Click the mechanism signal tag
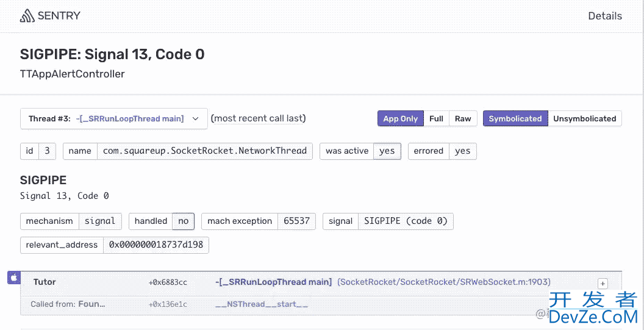The image size is (644, 330). click(x=71, y=221)
